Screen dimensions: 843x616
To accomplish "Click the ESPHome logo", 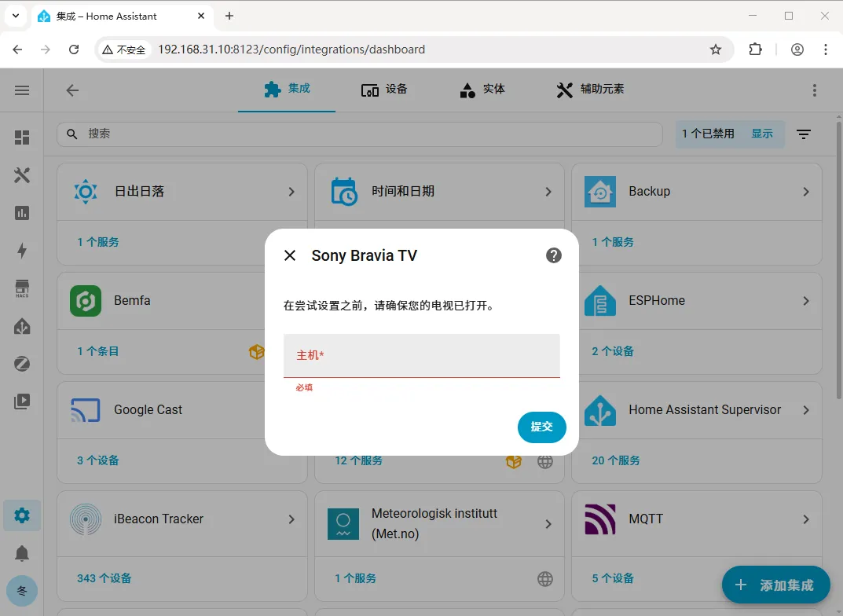I will (600, 300).
